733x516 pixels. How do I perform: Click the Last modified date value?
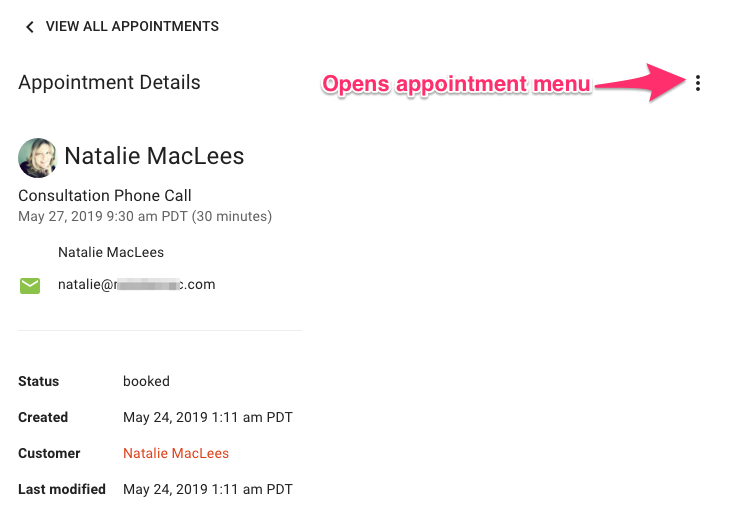pyautogui.click(x=208, y=489)
